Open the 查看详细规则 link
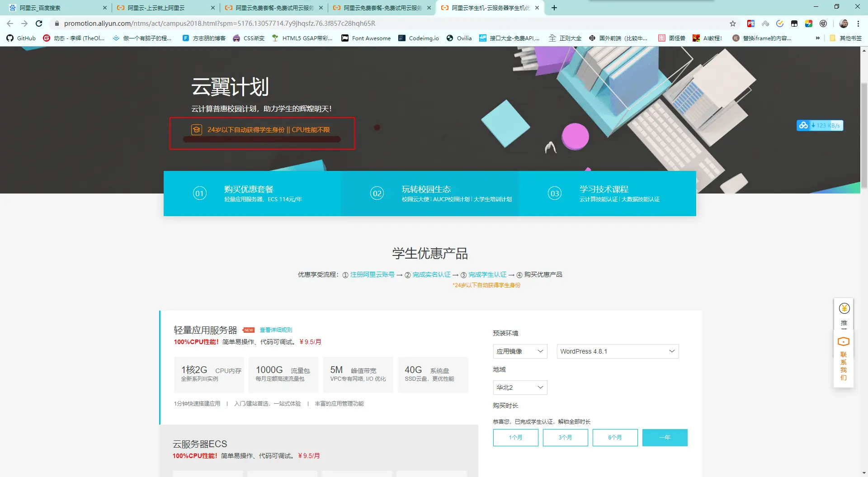The height and width of the screenshot is (477, 868). pyautogui.click(x=276, y=330)
